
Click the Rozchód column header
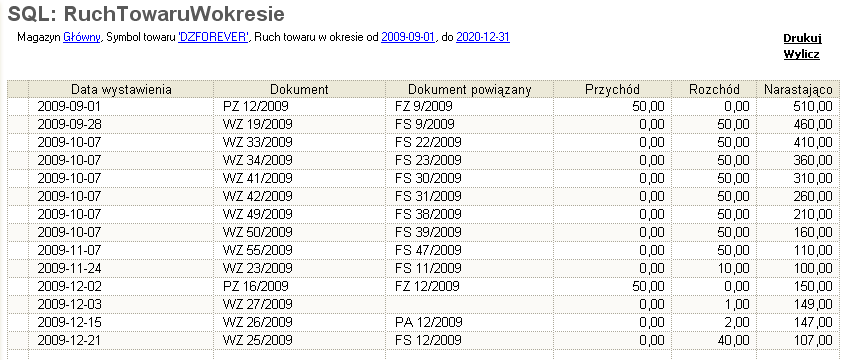click(x=714, y=89)
